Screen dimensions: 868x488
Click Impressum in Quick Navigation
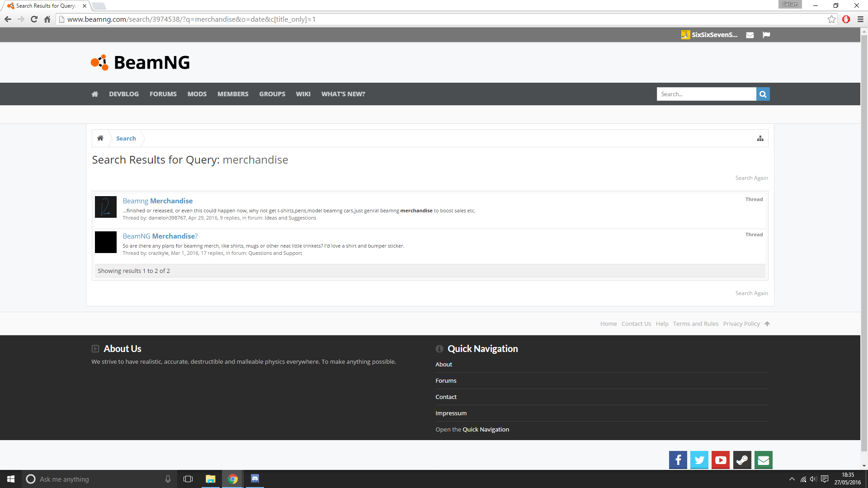451,413
